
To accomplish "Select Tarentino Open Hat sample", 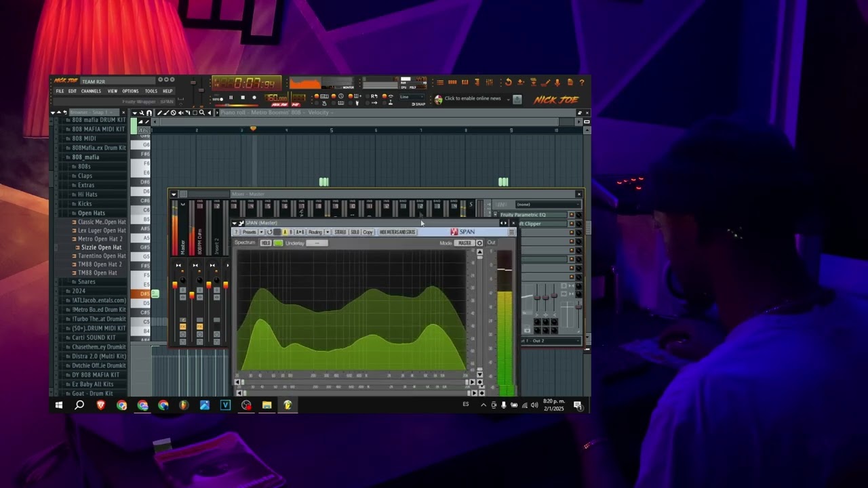I will [x=102, y=256].
